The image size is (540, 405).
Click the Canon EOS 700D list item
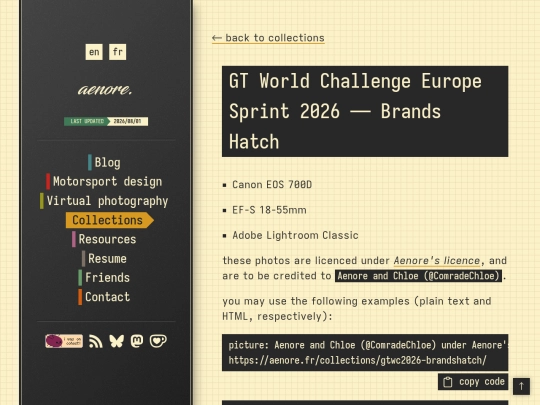[272, 185]
